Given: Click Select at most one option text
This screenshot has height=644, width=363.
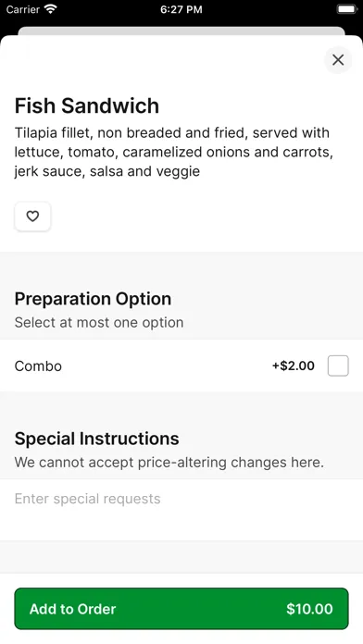Looking at the screenshot, I should click(x=99, y=322).
